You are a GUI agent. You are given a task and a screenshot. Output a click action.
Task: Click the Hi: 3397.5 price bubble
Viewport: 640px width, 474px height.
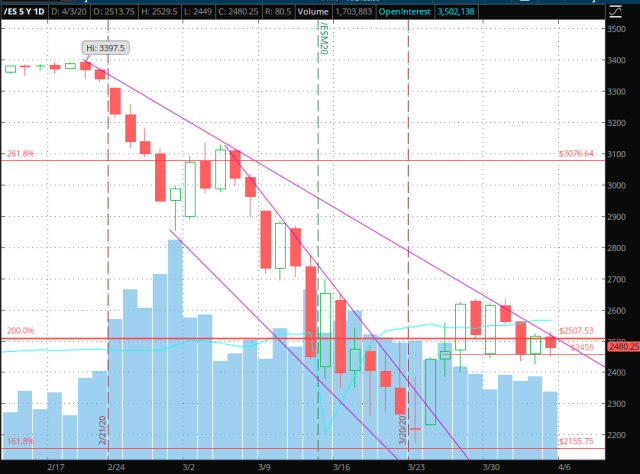coord(103,46)
